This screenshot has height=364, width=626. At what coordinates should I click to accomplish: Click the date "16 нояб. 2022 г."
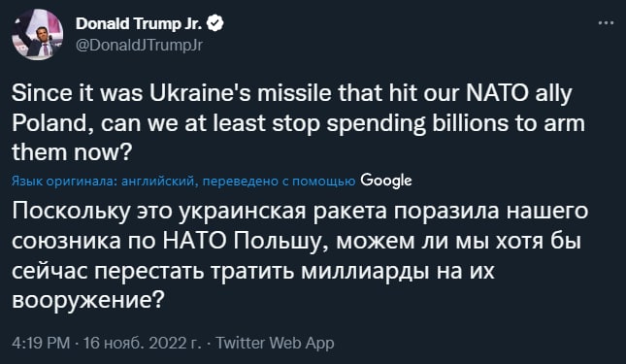pyautogui.click(x=143, y=343)
